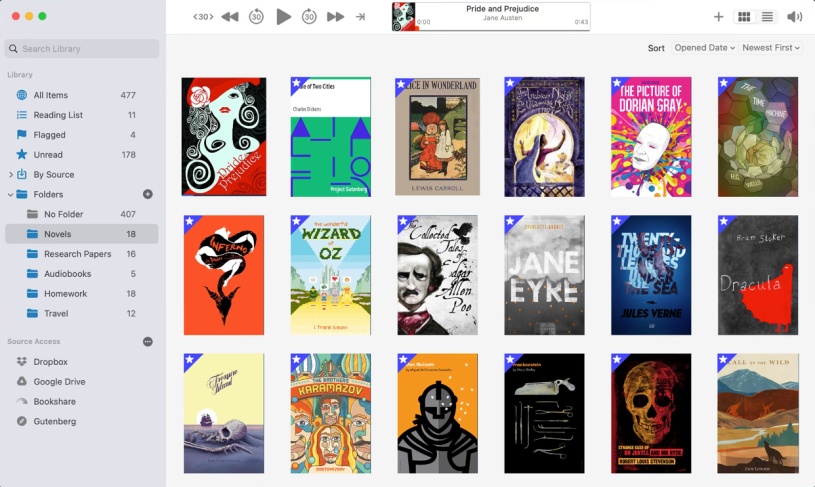Open Alice in Wonderland book

(x=438, y=137)
